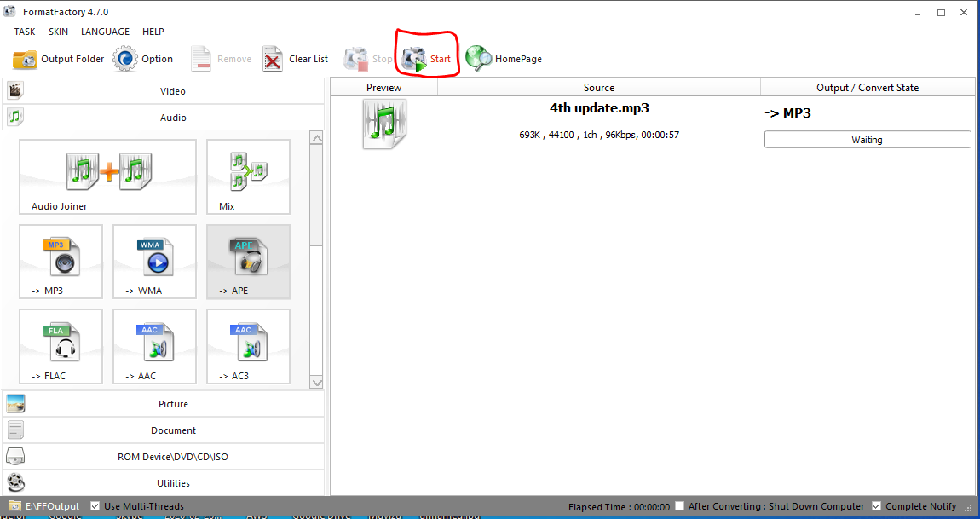The image size is (980, 519).
Task: Click the Source column header
Action: click(599, 88)
